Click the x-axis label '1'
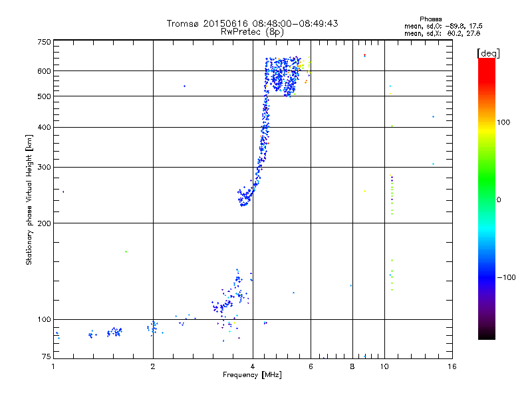This screenshot has width=532, height=399. tap(53, 366)
